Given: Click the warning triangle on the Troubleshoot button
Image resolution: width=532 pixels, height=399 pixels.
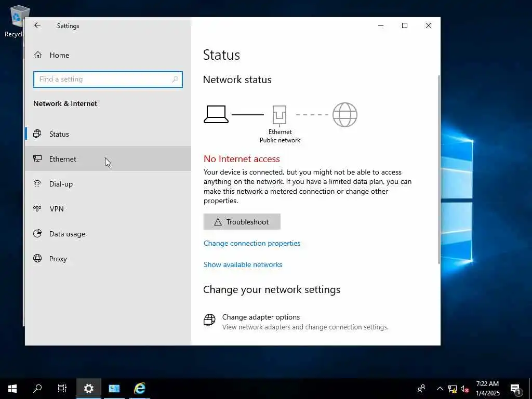Looking at the screenshot, I should click(x=218, y=222).
